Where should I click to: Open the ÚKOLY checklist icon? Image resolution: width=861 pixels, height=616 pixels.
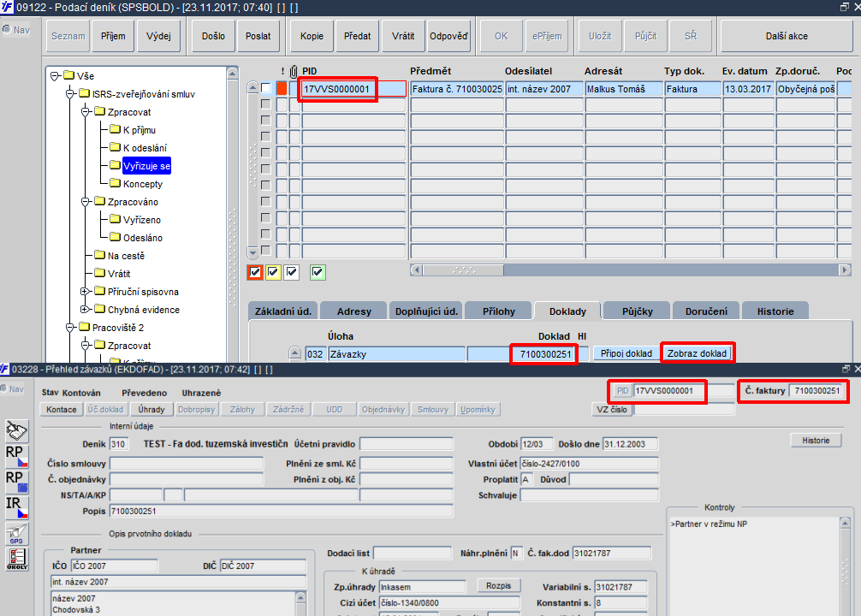pos(16,559)
